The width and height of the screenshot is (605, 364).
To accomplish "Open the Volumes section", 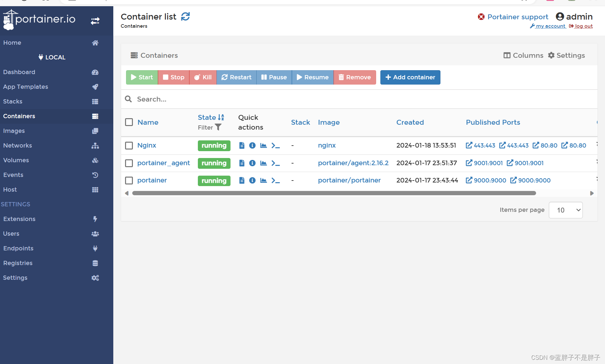I will 56,160.
